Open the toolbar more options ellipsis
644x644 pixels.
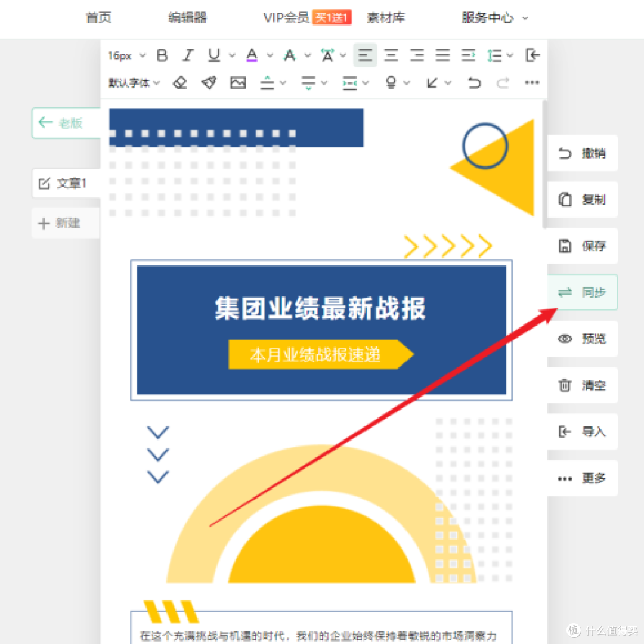532,83
